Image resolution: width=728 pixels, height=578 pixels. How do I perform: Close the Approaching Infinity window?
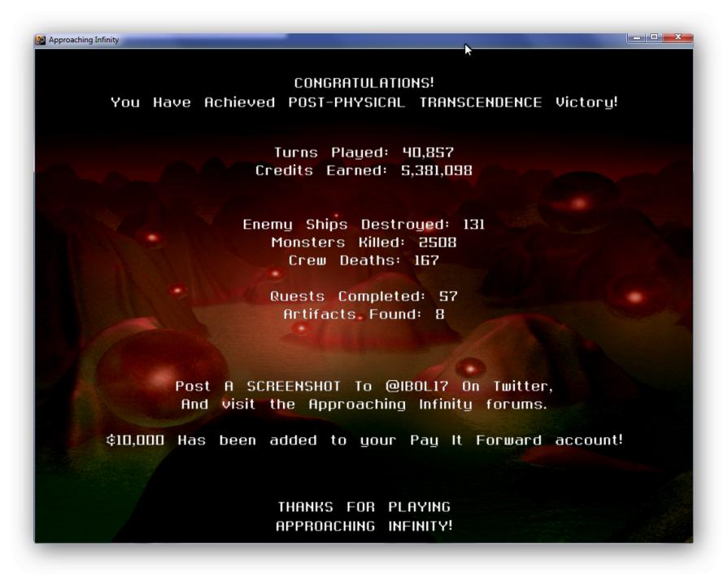point(678,38)
